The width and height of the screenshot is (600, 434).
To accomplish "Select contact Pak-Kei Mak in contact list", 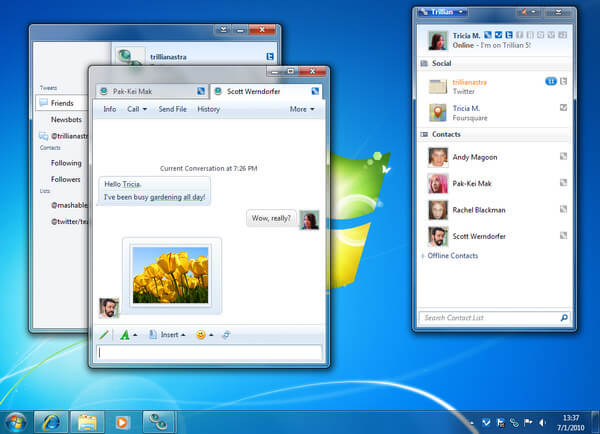I will tap(494, 184).
